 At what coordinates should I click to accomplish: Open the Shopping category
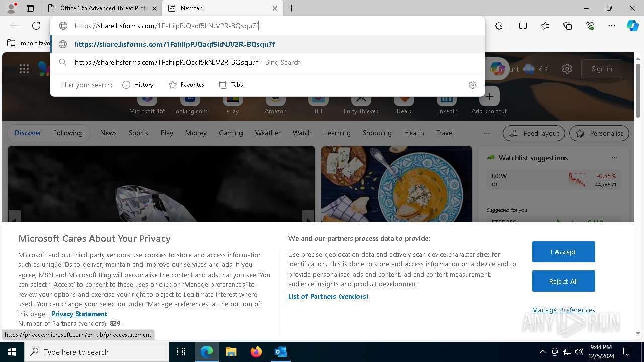coord(377,133)
